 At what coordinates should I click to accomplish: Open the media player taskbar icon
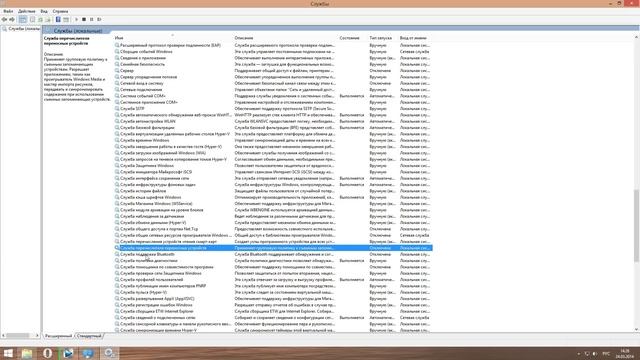coord(68,353)
